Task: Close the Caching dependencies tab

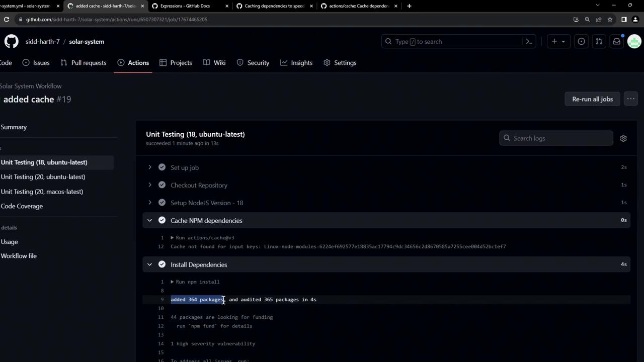Action: click(x=311, y=6)
